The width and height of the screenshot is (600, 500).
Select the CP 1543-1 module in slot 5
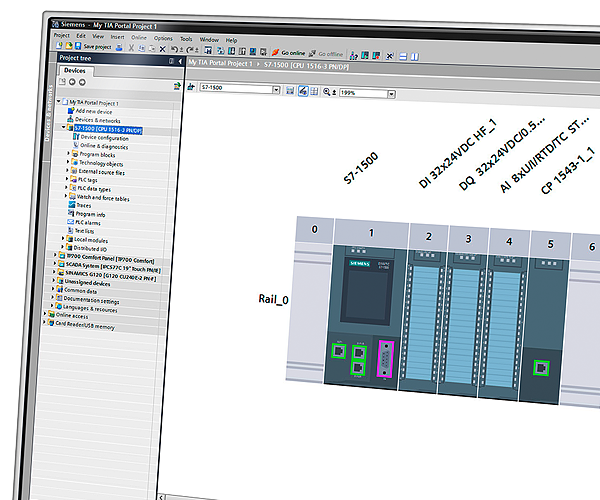[544, 331]
